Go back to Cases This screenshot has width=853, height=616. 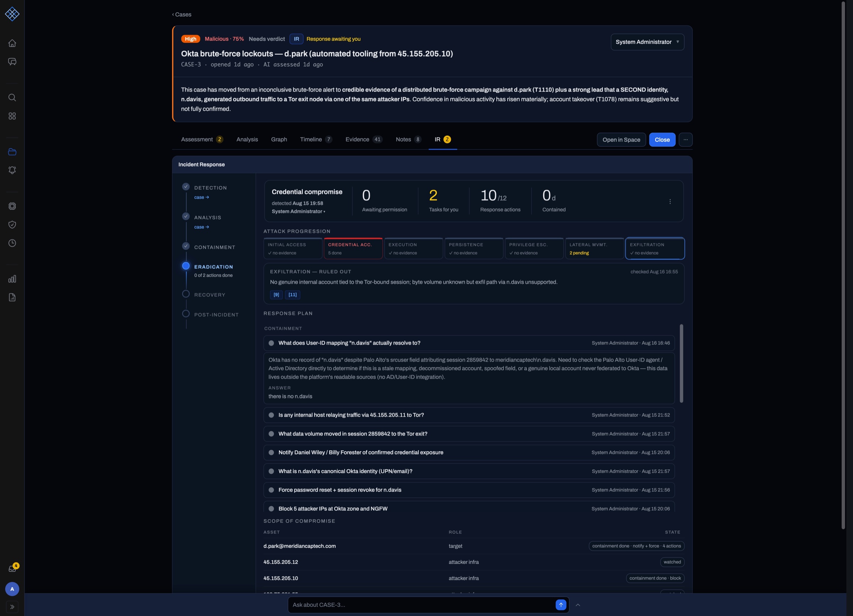point(182,14)
